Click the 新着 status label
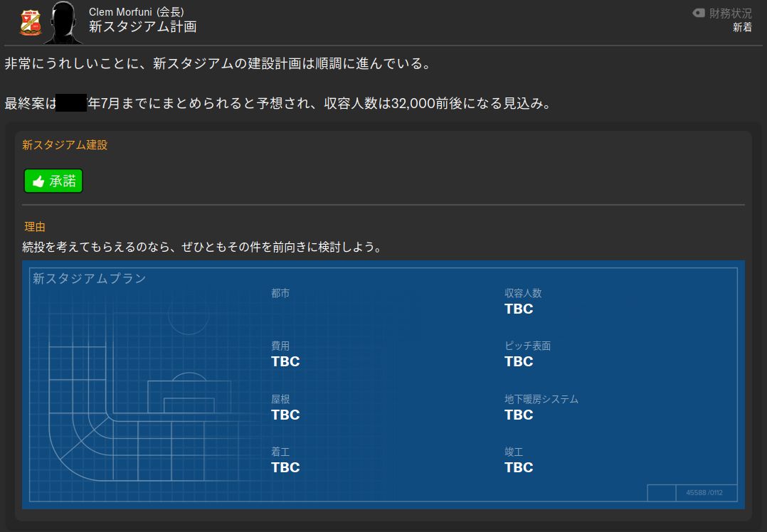Screen dimensions: 767x532 742,28
